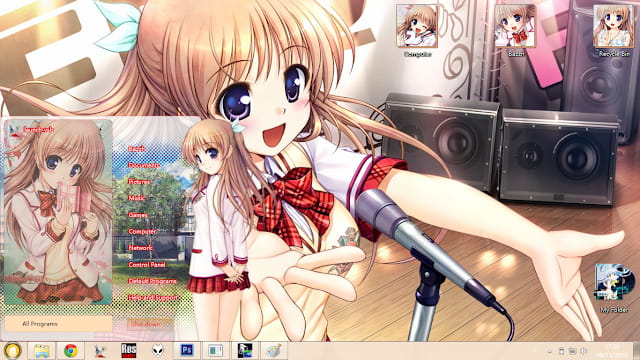Open the window-panel app icon after Photoshop
Screen dimensions: 640x360
tap(216, 351)
